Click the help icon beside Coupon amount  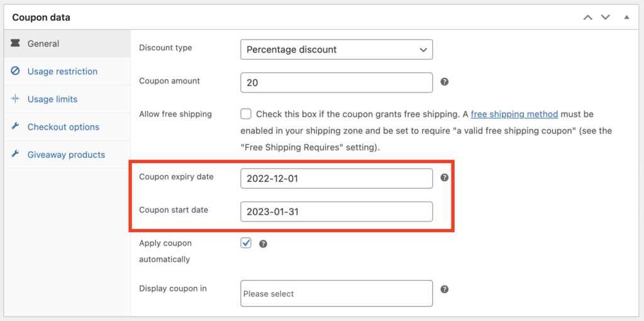tap(445, 82)
